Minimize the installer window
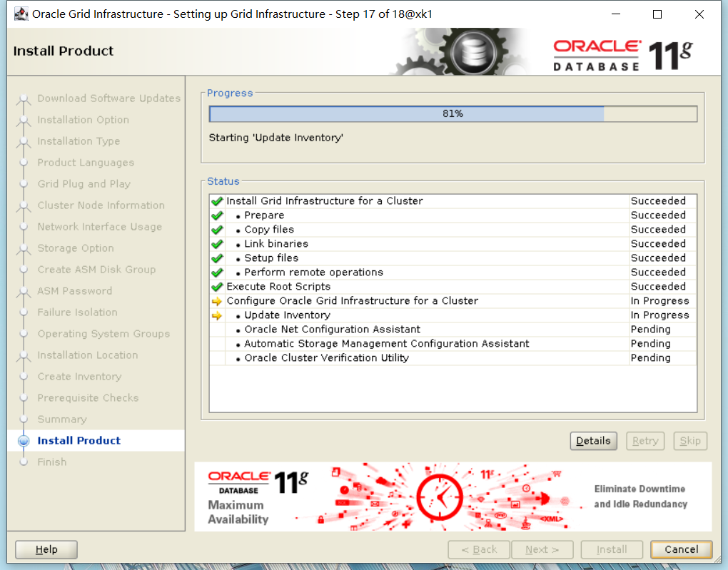The height and width of the screenshot is (570, 728). coord(616,14)
